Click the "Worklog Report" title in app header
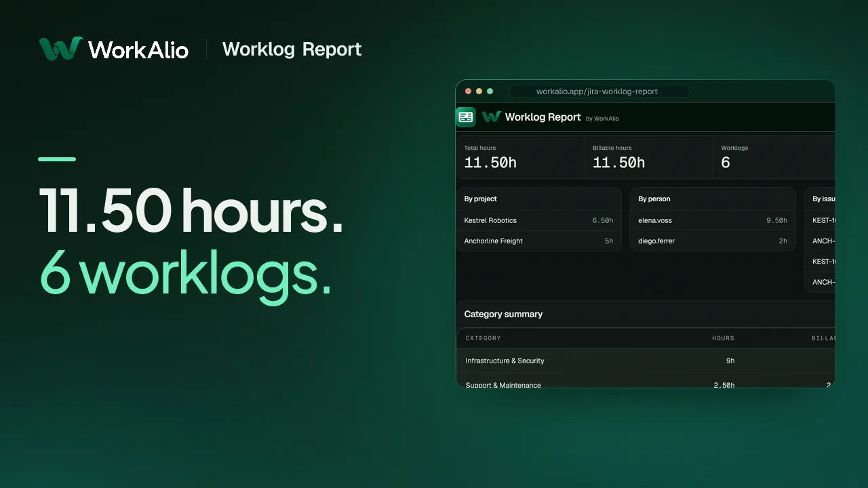Viewport: 868px width, 488px height. tap(542, 117)
